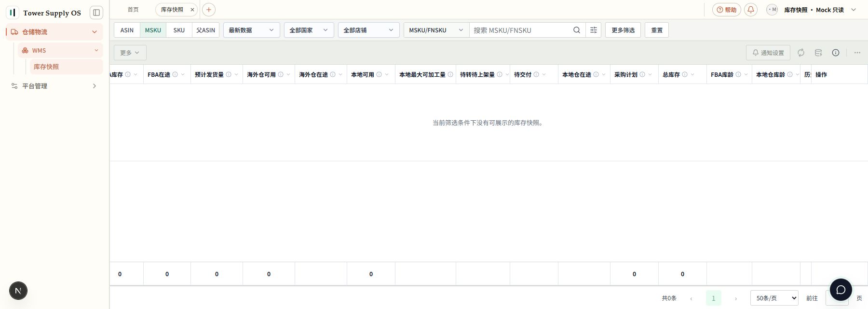Click the database icon in table toolbar
This screenshot has height=309, width=868.
coord(818,53)
